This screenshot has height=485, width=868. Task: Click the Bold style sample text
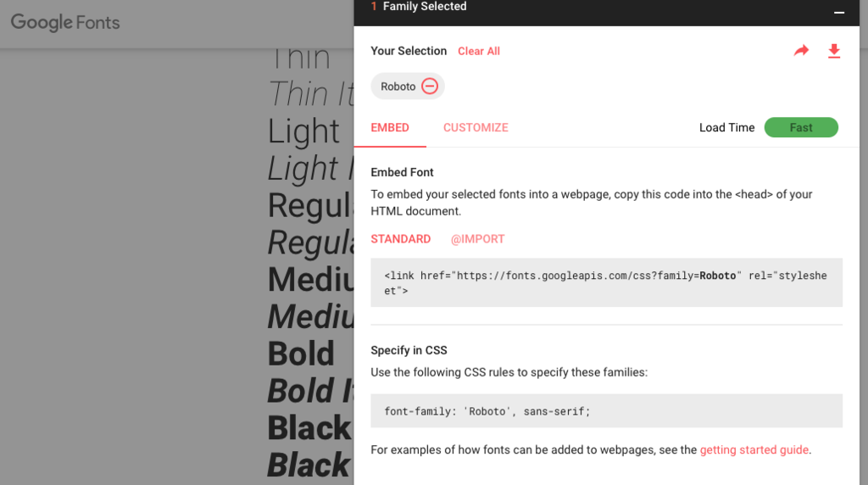301,354
